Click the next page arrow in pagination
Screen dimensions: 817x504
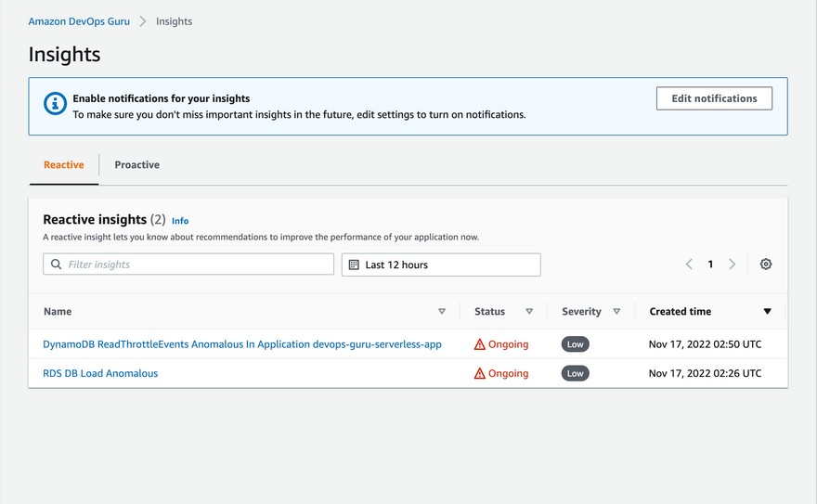pos(732,265)
